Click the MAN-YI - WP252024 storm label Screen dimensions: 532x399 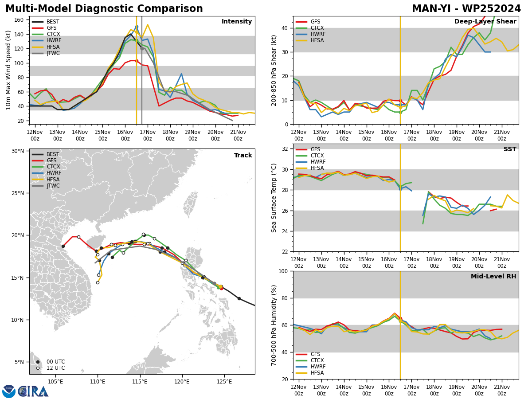tap(466, 9)
